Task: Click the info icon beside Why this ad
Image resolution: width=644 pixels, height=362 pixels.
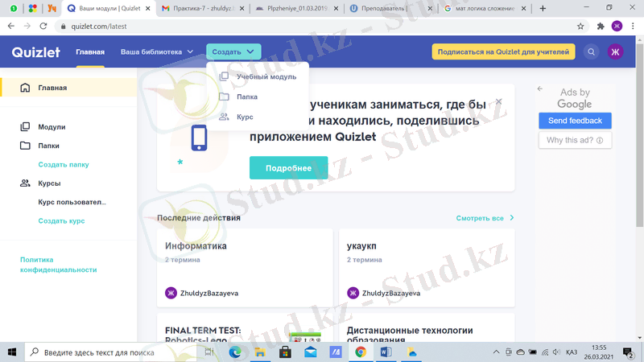Action: point(600,140)
